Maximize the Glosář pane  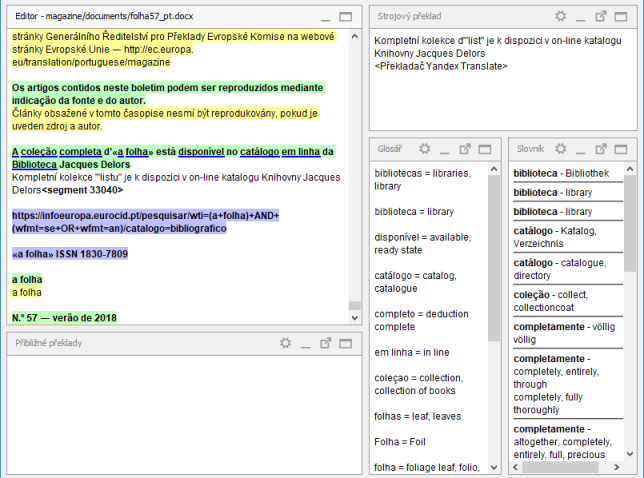485,149
